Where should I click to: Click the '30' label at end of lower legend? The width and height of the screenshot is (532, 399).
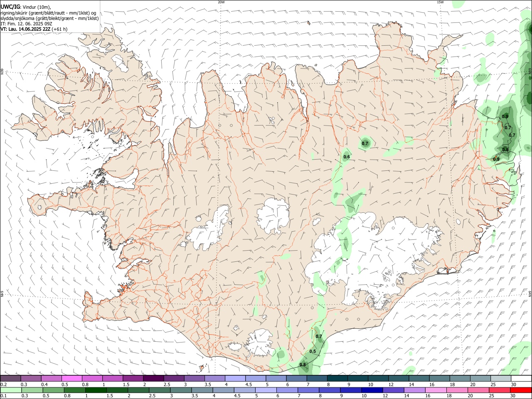point(514,396)
